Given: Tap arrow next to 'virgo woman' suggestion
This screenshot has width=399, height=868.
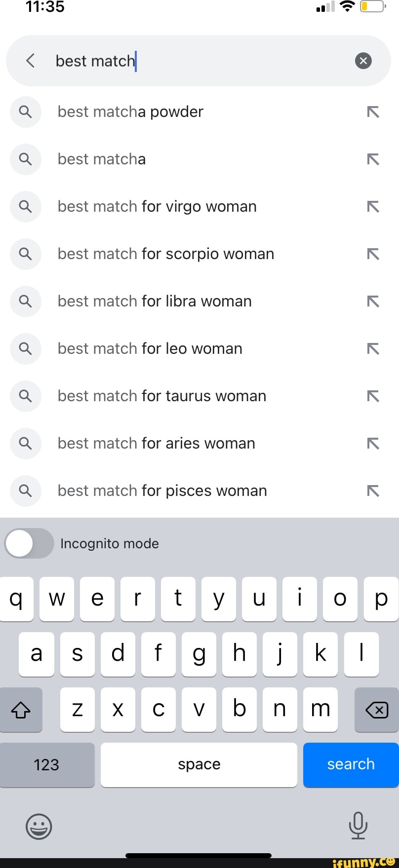Looking at the screenshot, I should (373, 207).
